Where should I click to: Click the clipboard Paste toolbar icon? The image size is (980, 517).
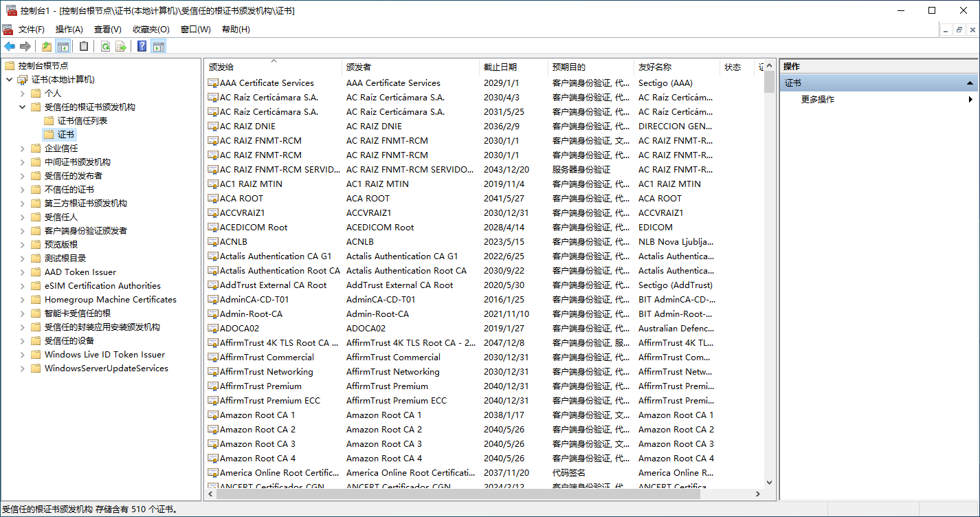[x=84, y=46]
